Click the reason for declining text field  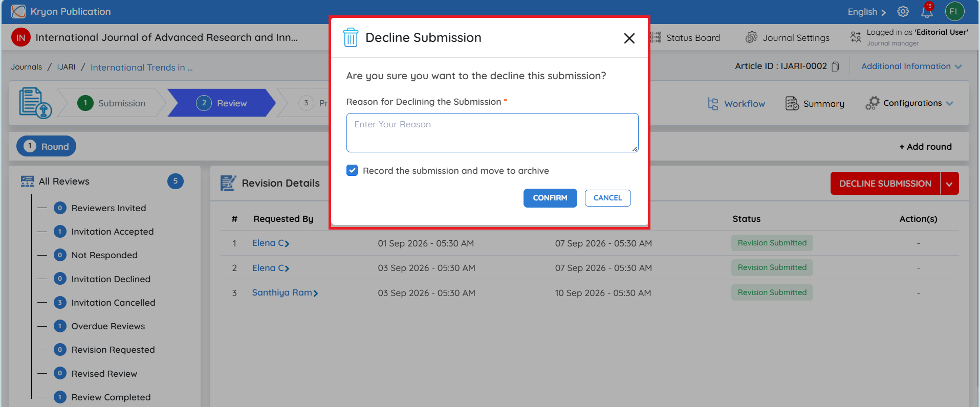[x=492, y=132]
